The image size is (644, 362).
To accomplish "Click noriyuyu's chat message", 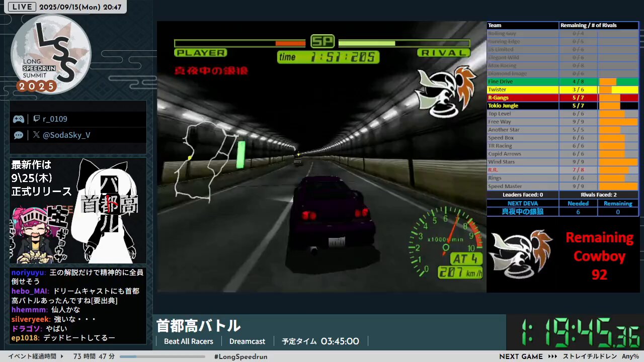I will 77,277.
